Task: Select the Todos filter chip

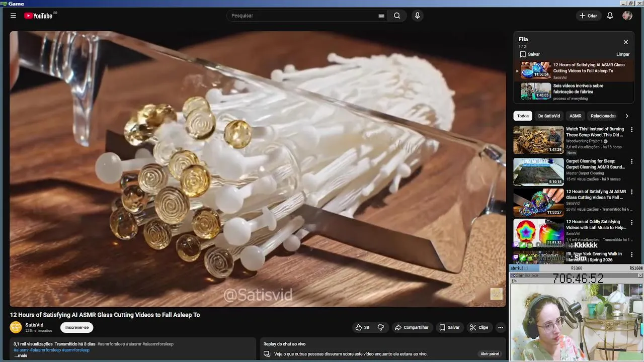Action: 523,116
